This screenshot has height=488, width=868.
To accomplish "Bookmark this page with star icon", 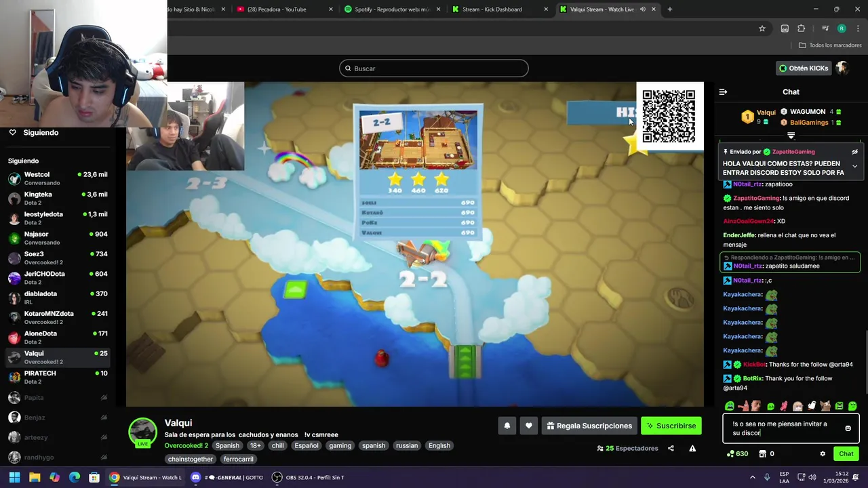I will tap(762, 28).
